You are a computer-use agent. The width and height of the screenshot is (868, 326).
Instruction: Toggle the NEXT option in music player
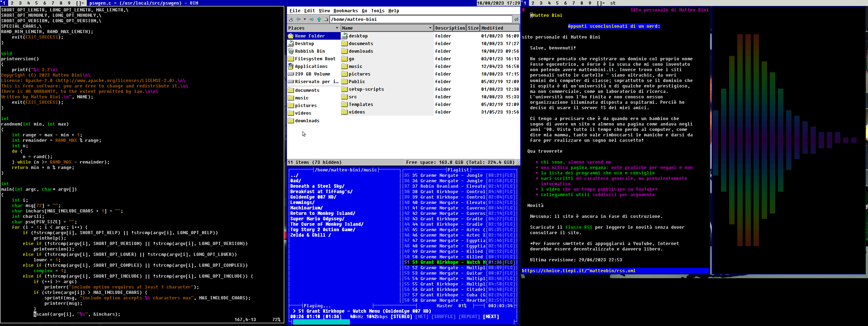(x=491, y=316)
